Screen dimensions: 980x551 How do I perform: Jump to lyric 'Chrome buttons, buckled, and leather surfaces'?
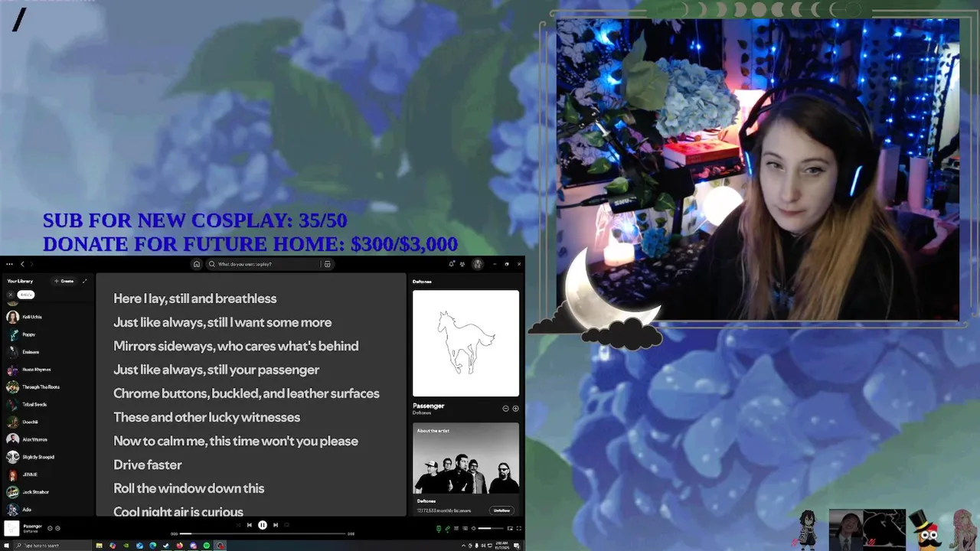point(247,393)
